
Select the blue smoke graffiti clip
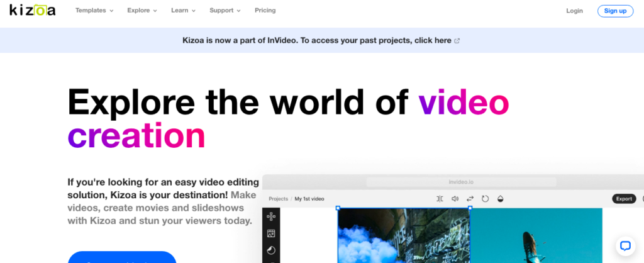coord(404,235)
